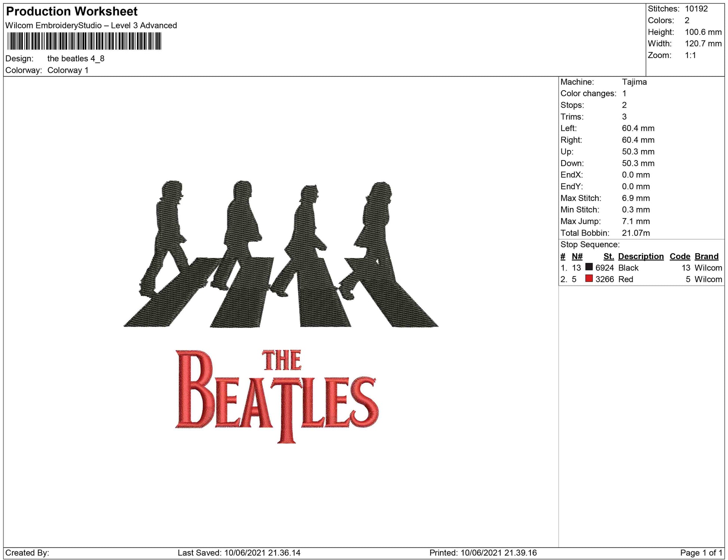The width and height of the screenshot is (728, 560).
Task: Click the barcode under the title
Action: click(x=84, y=41)
